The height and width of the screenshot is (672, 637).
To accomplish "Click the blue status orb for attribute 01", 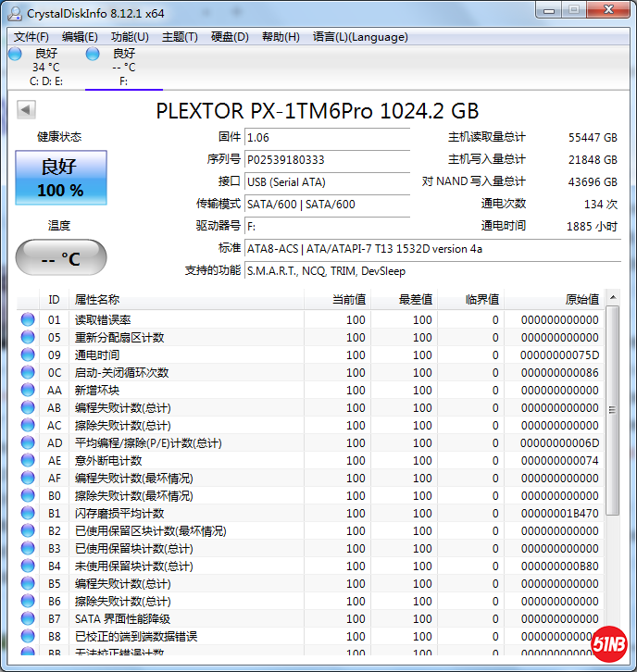I will 28,320.
